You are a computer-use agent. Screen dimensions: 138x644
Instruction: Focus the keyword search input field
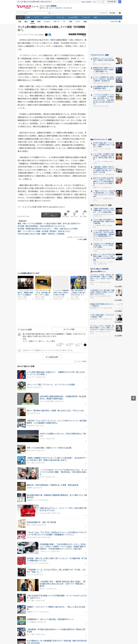click(32, 13)
